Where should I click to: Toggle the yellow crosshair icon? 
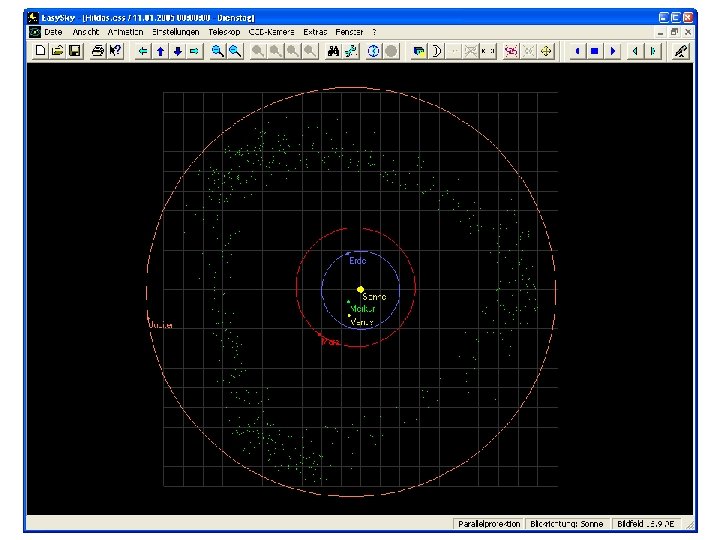546,50
